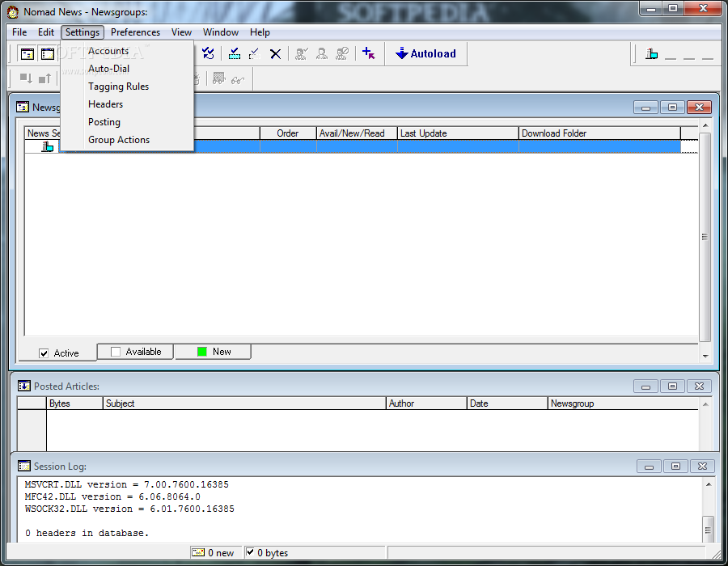Click the Nomad News application title icon
The width and height of the screenshot is (728, 566).
pyautogui.click(x=13, y=11)
